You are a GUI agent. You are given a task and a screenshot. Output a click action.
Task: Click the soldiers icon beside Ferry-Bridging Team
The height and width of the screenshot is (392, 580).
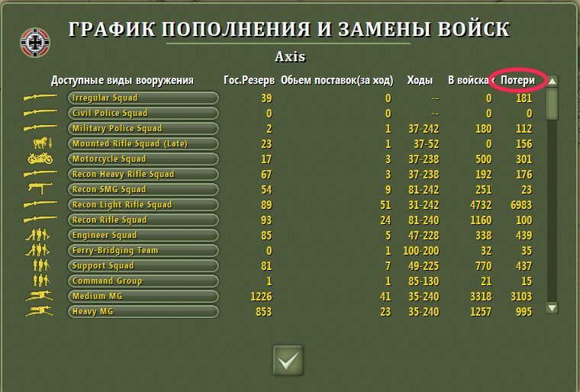coord(37,249)
